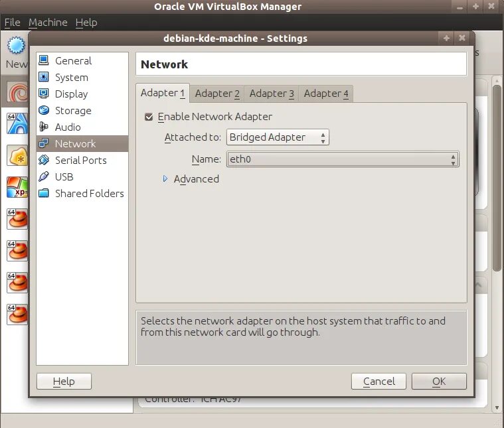Select the third Red Hat 64 VM icon
Viewport: 504px width, 428px height.
pos(17,283)
